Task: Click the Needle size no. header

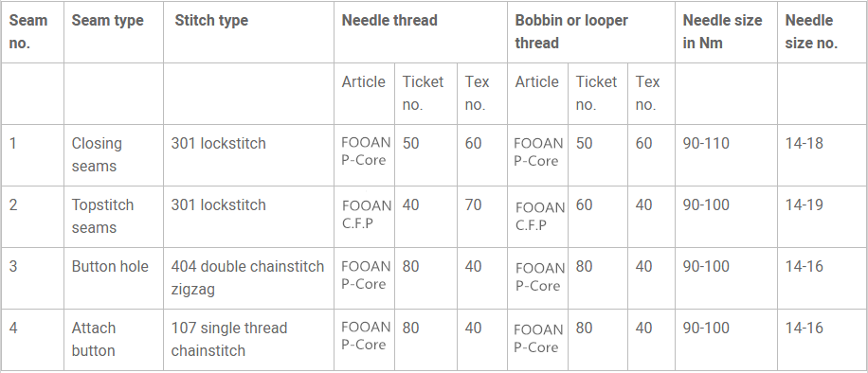Action: (823, 32)
